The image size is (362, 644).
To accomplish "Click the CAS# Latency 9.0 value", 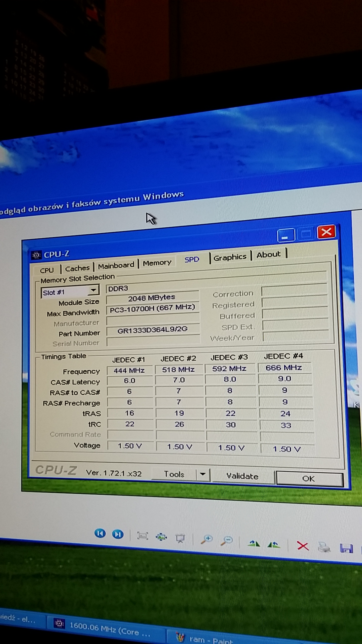I will tap(285, 379).
